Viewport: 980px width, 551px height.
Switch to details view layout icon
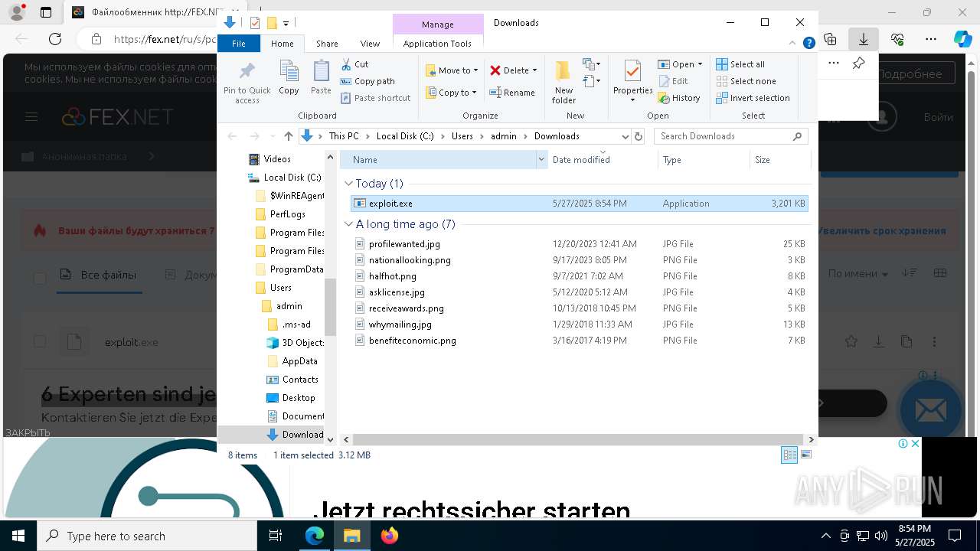point(789,455)
